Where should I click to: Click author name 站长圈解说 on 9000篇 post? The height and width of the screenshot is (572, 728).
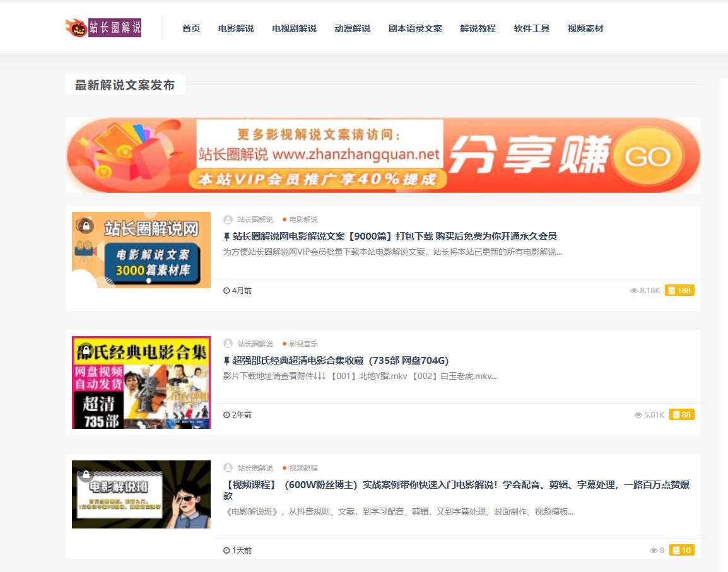click(x=255, y=219)
